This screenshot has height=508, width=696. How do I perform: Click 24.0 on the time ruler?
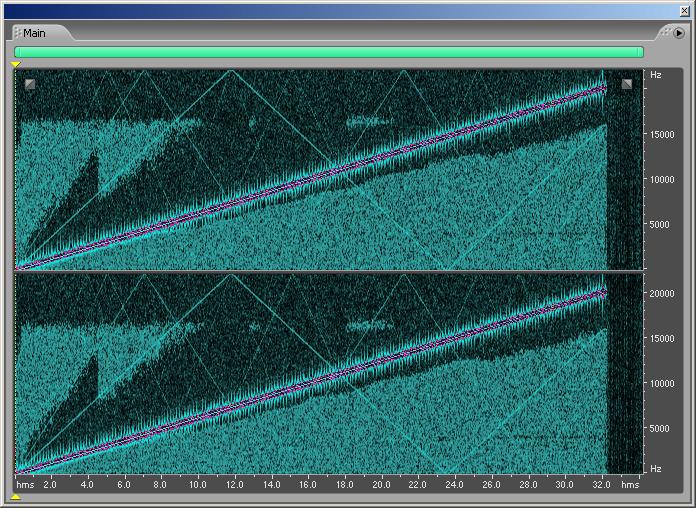(x=455, y=484)
